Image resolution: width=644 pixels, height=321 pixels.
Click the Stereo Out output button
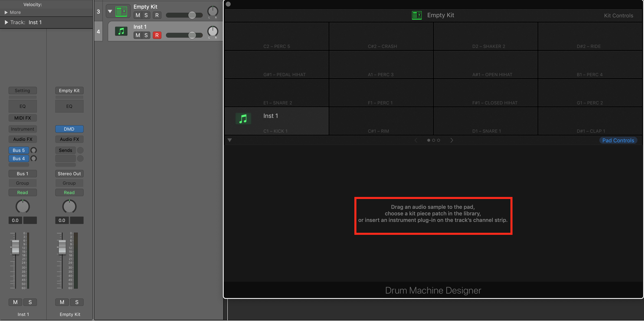[69, 174]
